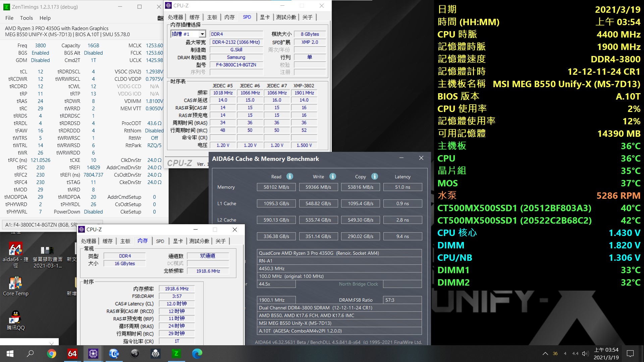Open the ZenTimings A1 module selector dropdown

tap(52, 225)
